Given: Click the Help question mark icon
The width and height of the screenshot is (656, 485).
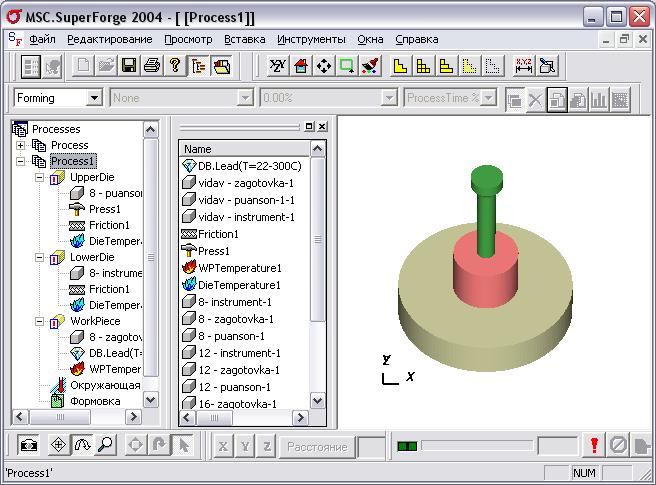Looking at the screenshot, I should pyautogui.click(x=175, y=66).
